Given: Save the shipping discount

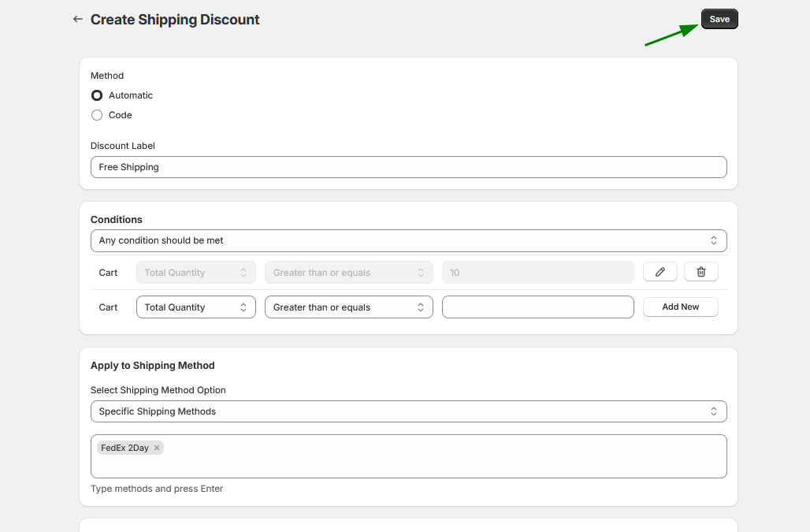Looking at the screenshot, I should [719, 19].
